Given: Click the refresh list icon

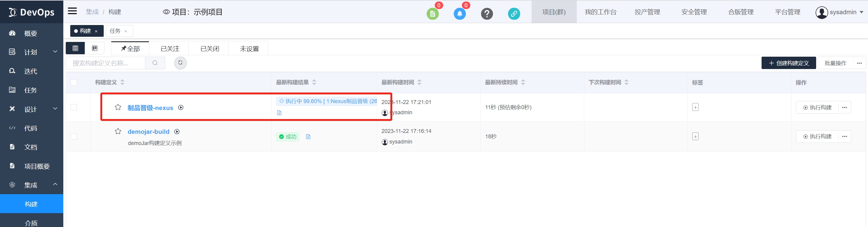Looking at the screenshot, I should tap(180, 63).
